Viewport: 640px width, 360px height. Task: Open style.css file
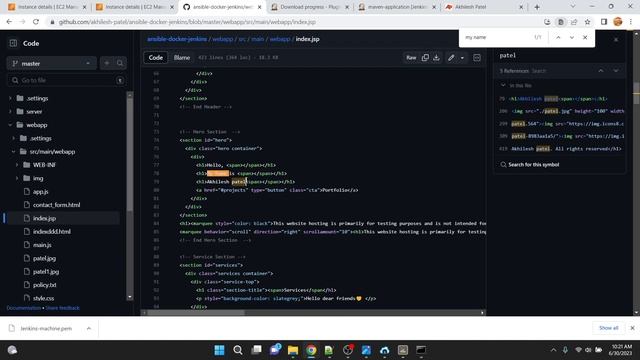[43, 298]
